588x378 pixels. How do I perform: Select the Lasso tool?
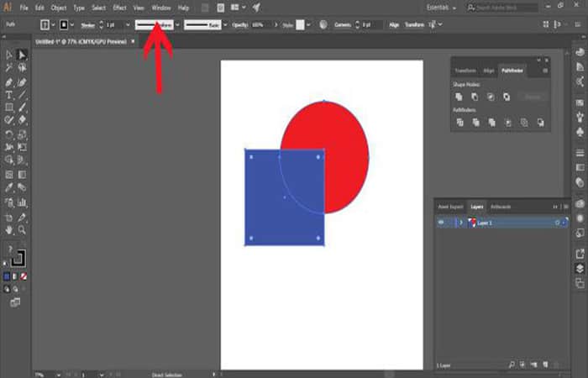pos(22,68)
